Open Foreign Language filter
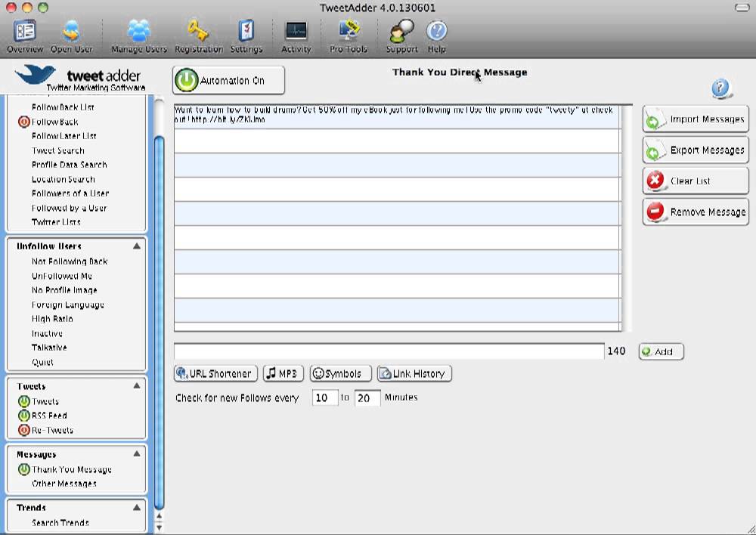This screenshot has width=756, height=535. coord(67,305)
